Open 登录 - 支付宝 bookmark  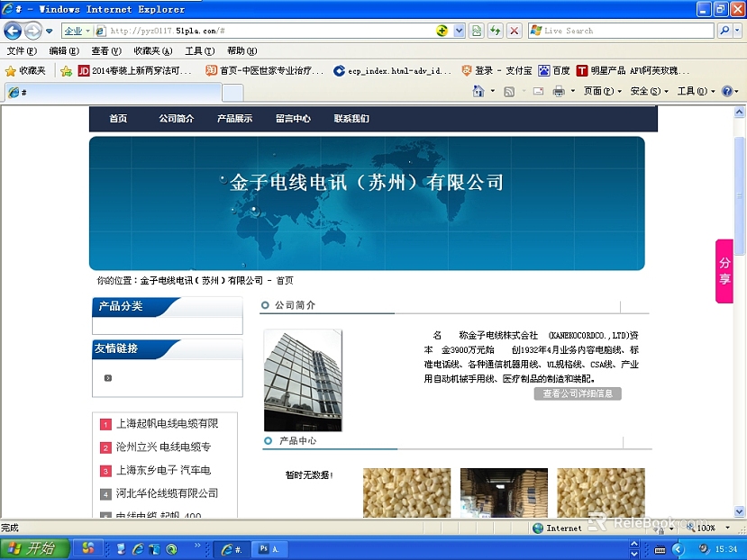pos(496,71)
